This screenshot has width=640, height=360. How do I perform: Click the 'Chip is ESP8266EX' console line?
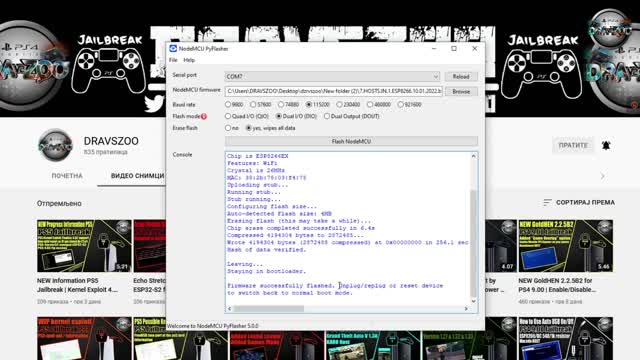258,156
